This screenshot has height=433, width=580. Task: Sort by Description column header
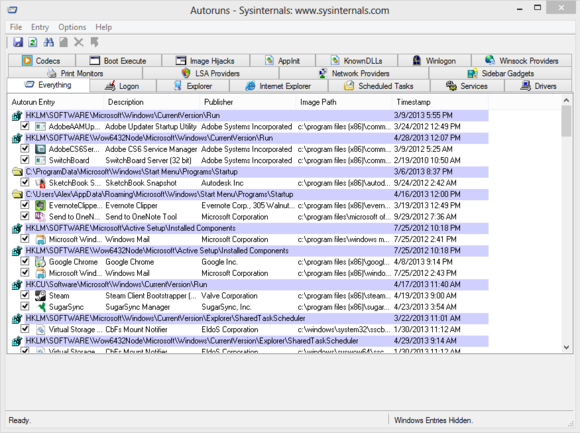click(x=152, y=102)
